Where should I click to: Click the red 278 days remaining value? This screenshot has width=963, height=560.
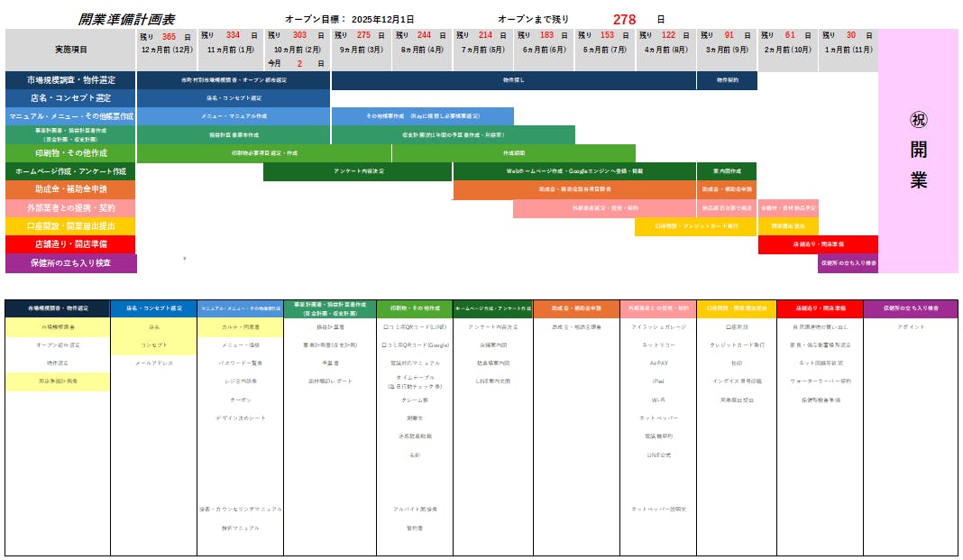[624, 19]
